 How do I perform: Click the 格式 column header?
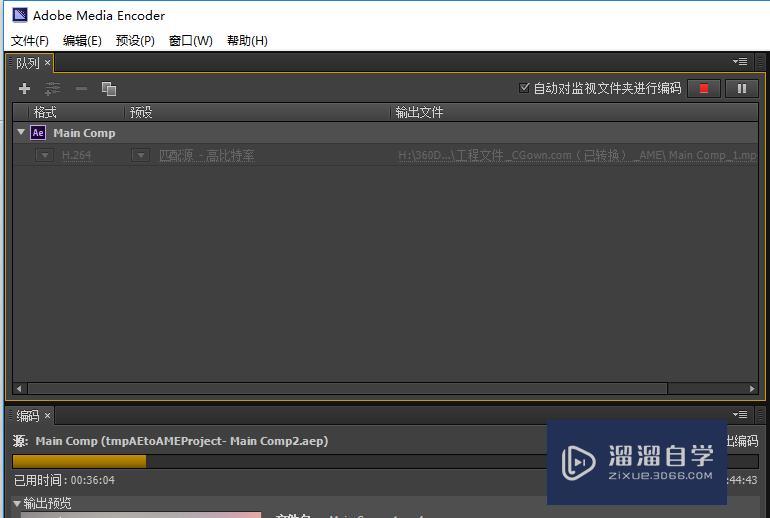[x=45, y=112]
